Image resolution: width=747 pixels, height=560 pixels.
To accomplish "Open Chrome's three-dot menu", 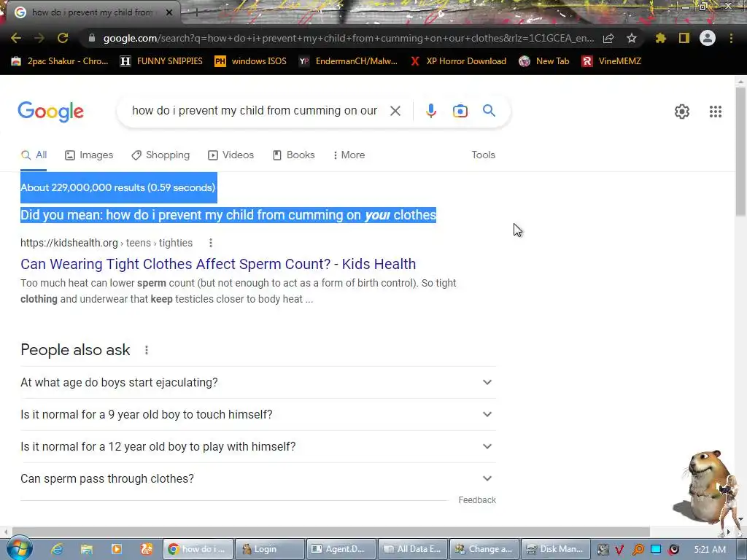I will [x=731, y=38].
